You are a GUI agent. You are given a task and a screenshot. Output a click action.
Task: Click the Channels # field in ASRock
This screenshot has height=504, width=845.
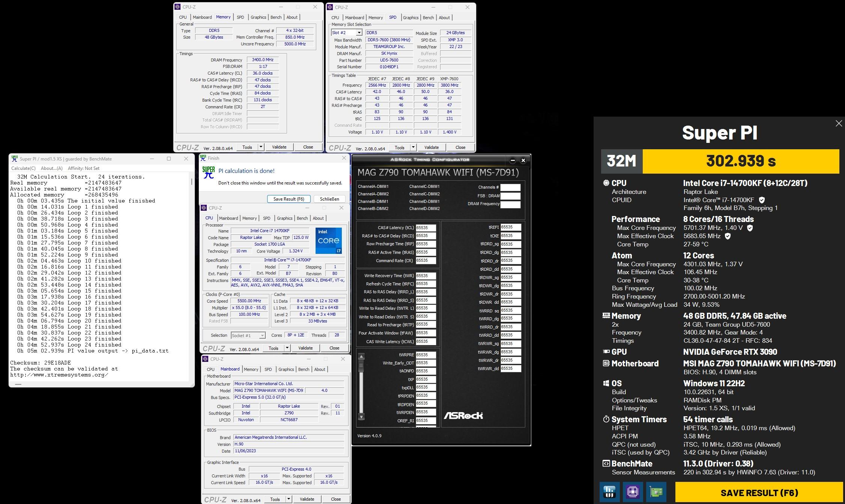(x=510, y=187)
